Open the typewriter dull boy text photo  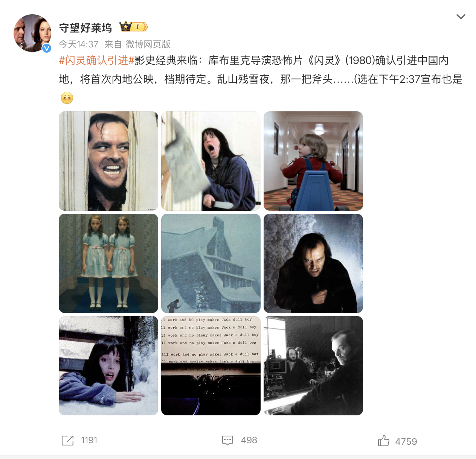(211, 366)
